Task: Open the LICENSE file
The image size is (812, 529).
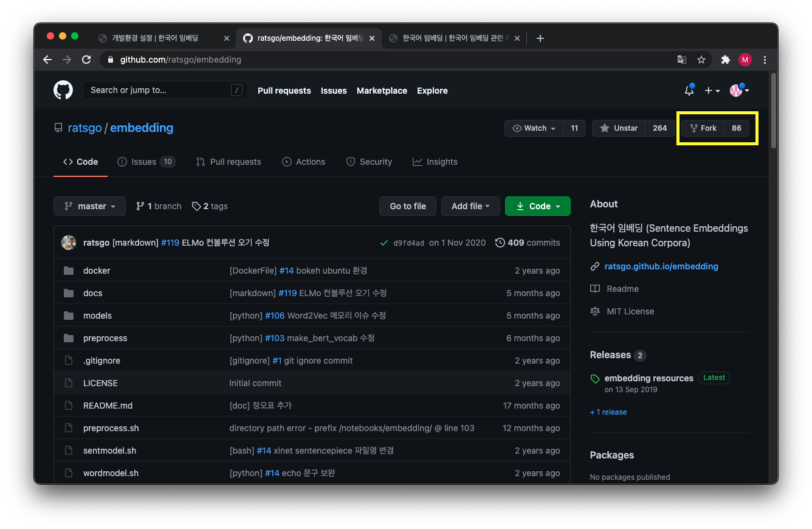Action: pyautogui.click(x=100, y=383)
